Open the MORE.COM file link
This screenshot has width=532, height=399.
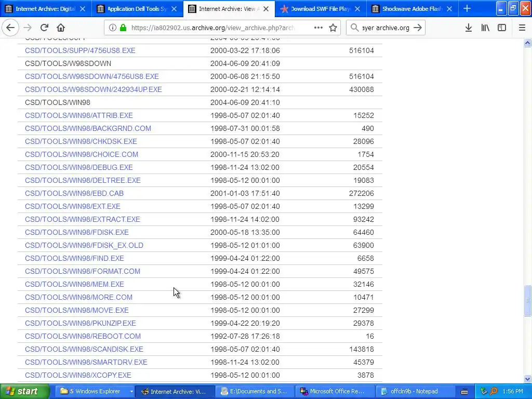(x=79, y=297)
